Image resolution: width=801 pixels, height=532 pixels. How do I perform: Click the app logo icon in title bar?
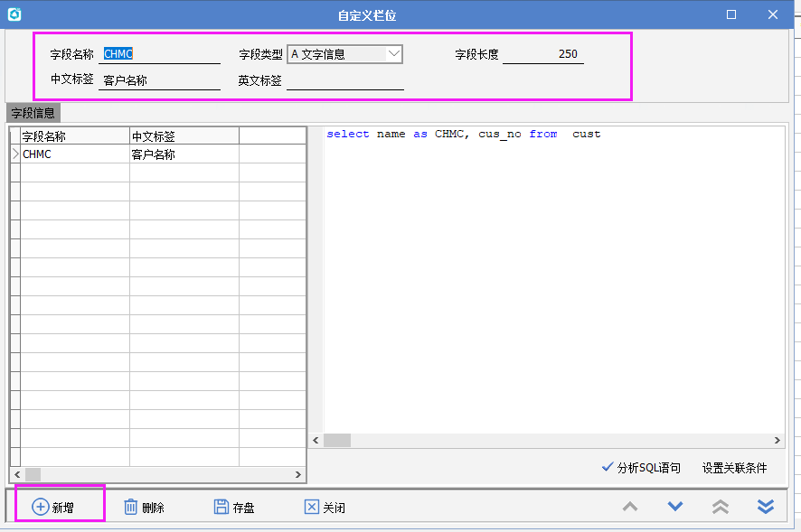tap(14, 14)
